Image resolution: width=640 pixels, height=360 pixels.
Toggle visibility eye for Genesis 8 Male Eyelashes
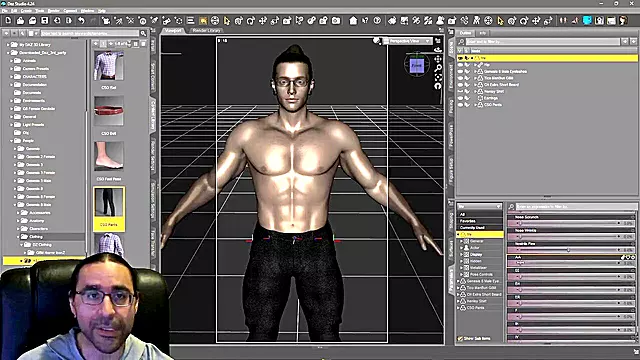coord(460,71)
